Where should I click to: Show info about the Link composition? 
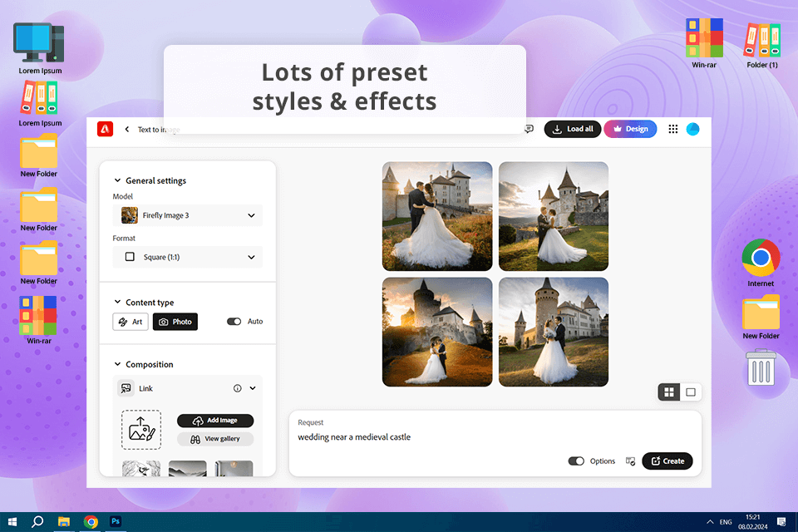click(x=237, y=388)
